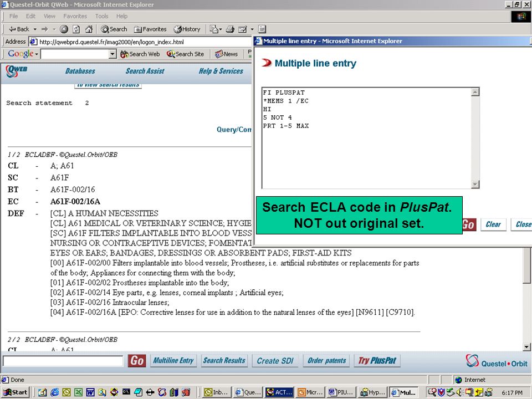Click inside the multiline command text area
The image size is (532, 399).
pos(366,137)
